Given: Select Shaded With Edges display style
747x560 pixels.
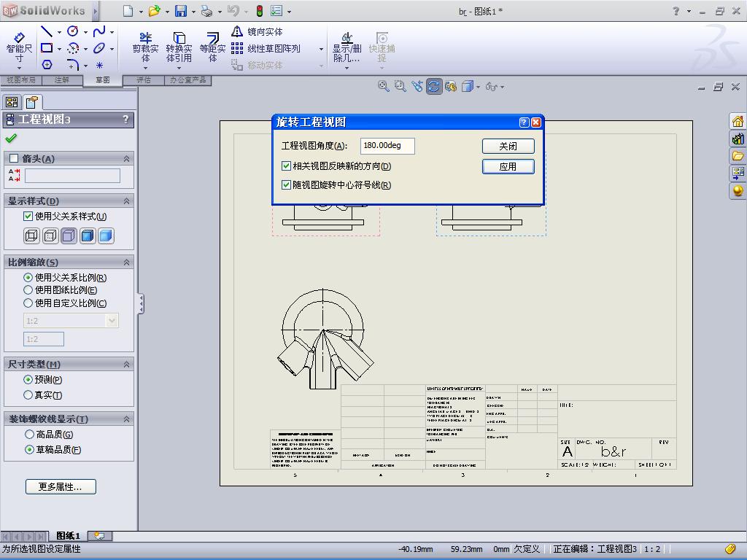Looking at the screenshot, I should 88,236.
